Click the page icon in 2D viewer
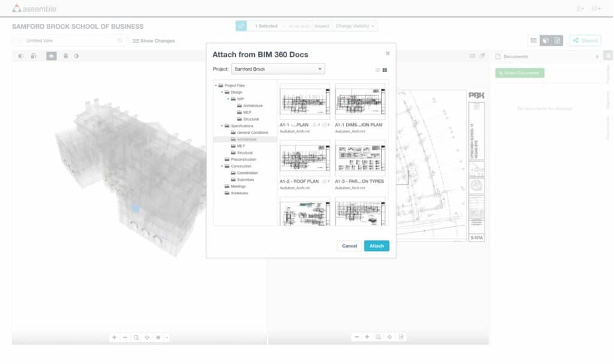 tap(401, 337)
